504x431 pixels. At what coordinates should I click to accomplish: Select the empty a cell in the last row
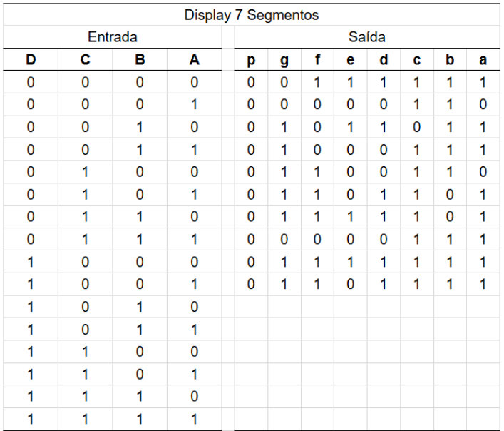(483, 420)
